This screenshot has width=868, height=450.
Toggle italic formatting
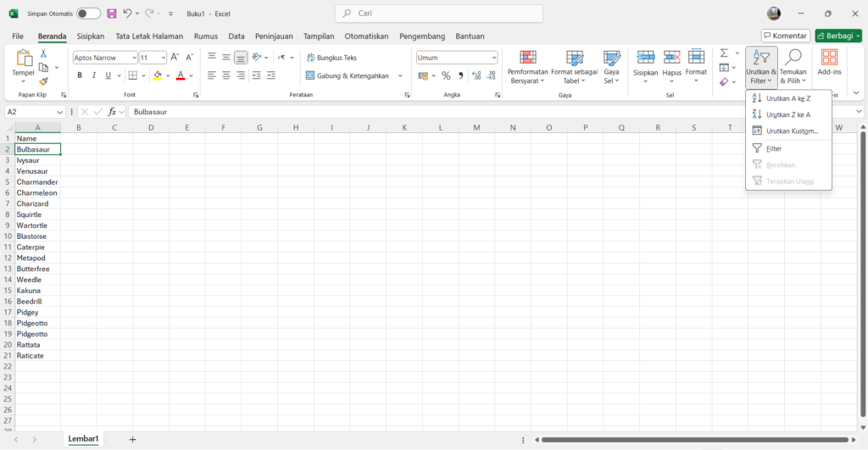93,75
